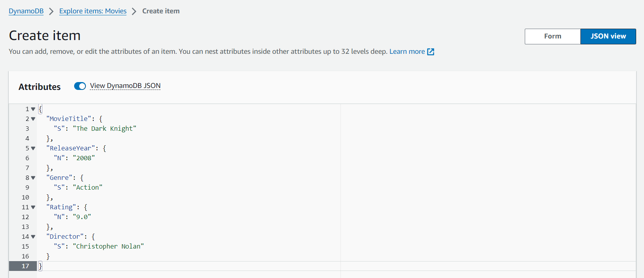Click the "2008" ReleaseYear value
Screen dimensions: 644x278
point(84,158)
